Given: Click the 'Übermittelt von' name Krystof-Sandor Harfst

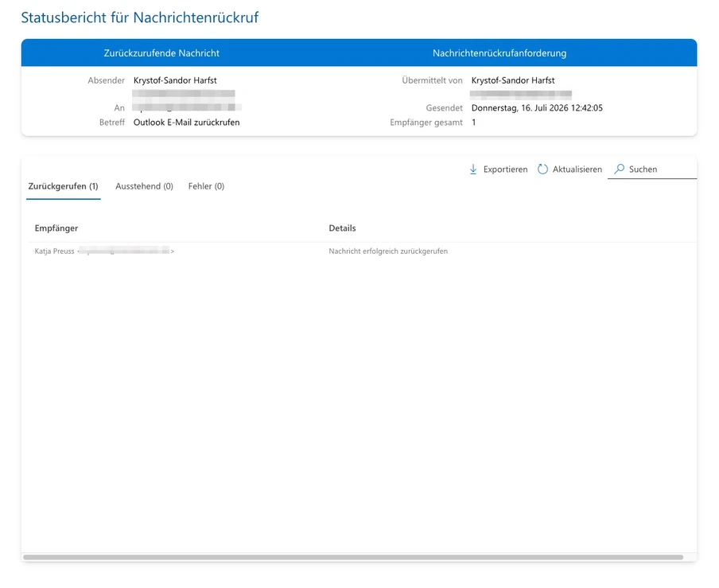Looking at the screenshot, I should pos(513,80).
